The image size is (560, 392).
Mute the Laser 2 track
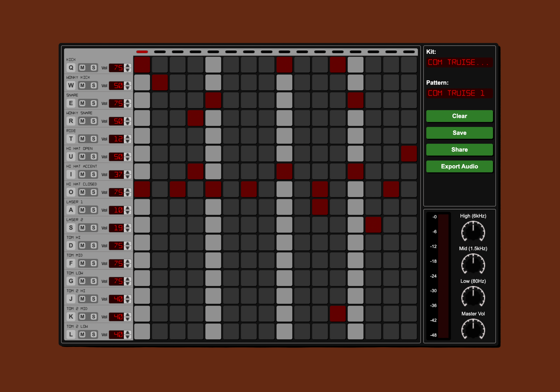[82, 228]
